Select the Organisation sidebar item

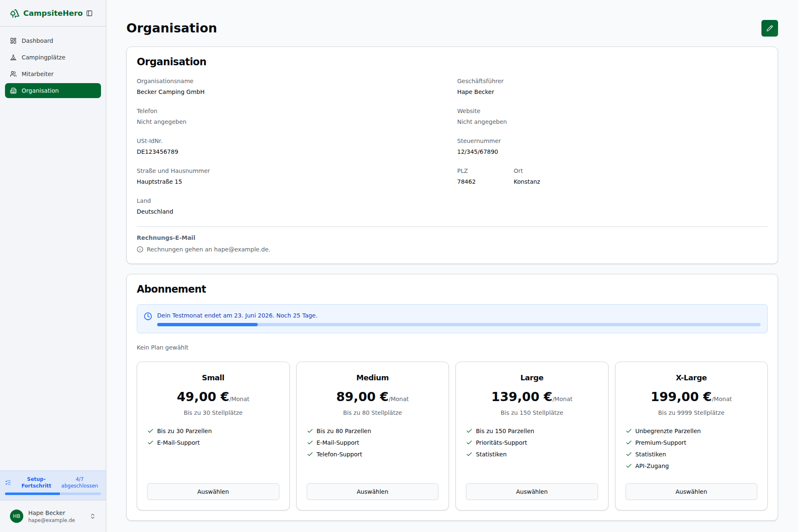click(x=53, y=91)
